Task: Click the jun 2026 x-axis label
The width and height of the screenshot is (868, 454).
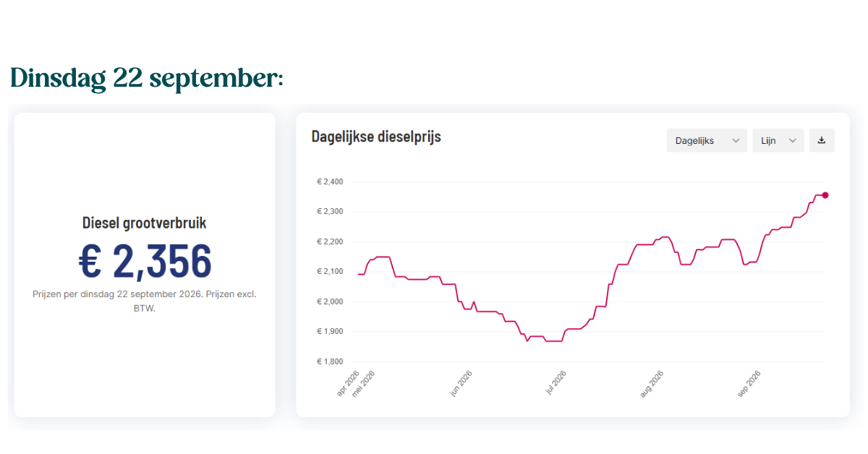Action: point(461,383)
